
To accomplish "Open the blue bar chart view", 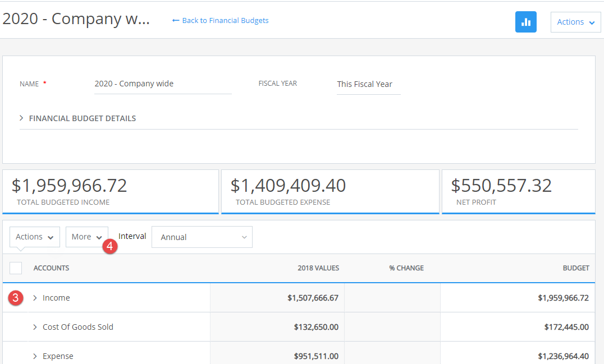I will click(x=526, y=22).
